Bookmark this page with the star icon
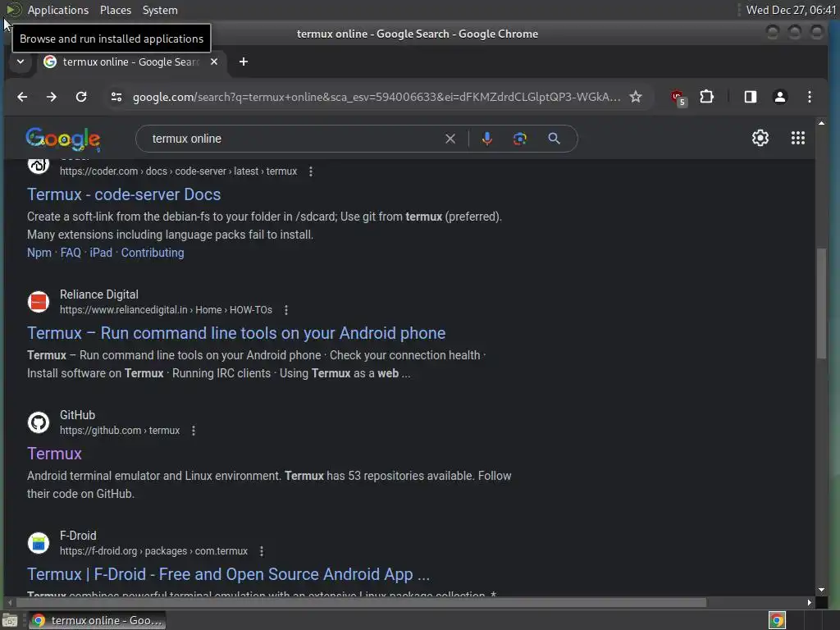The width and height of the screenshot is (840, 630). (x=636, y=97)
